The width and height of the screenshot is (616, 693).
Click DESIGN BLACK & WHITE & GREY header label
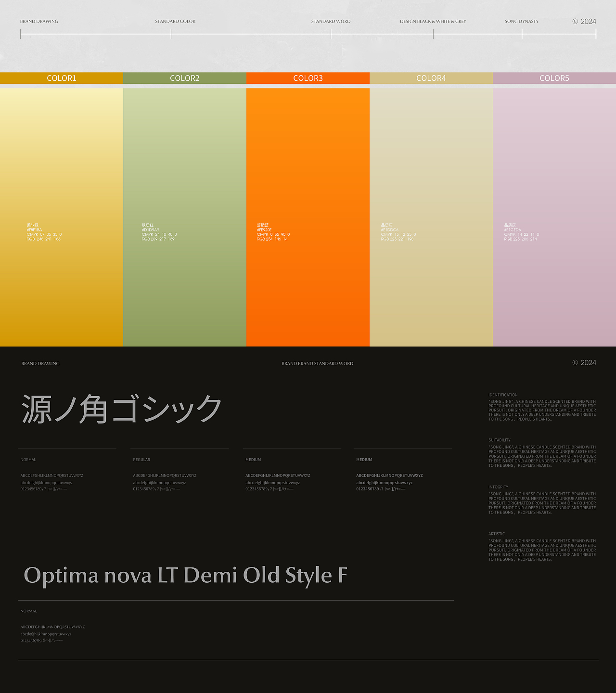[433, 21]
